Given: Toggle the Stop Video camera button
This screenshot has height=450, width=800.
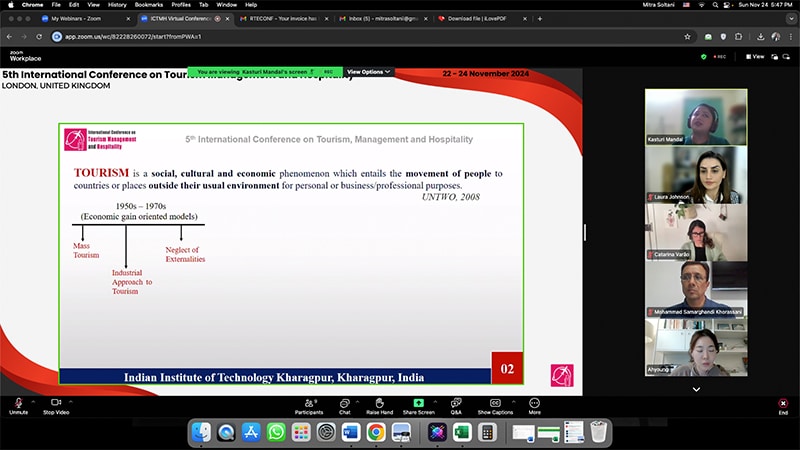Looking at the screenshot, I should pyautogui.click(x=56, y=403).
